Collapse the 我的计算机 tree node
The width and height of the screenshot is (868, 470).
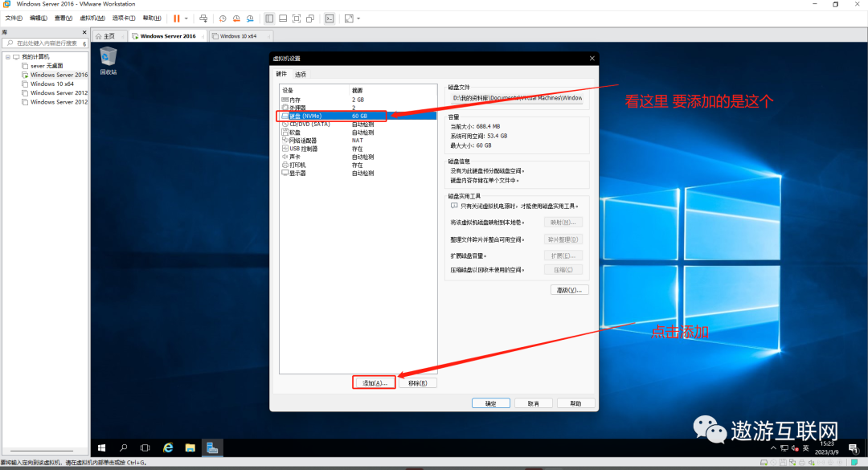tap(8, 56)
